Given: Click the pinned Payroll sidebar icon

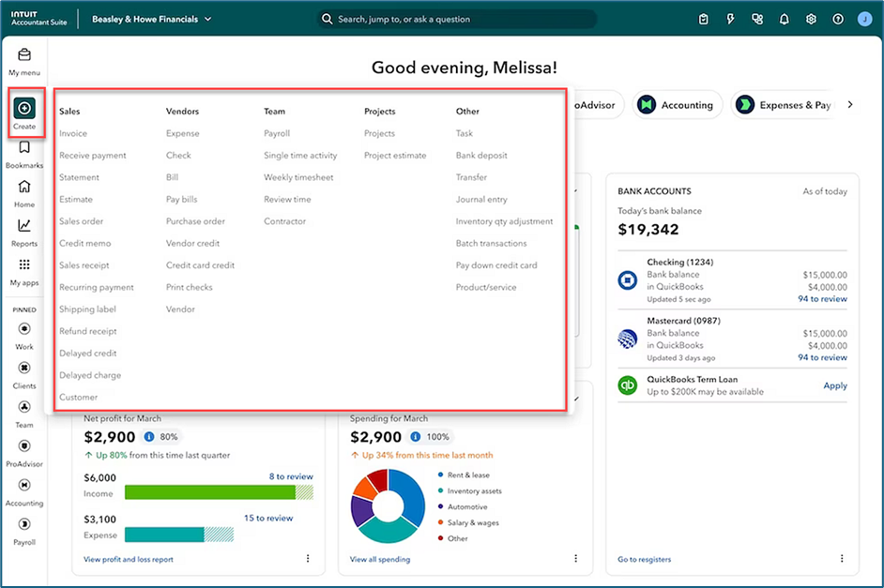Looking at the screenshot, I should (x=24, y=524).
